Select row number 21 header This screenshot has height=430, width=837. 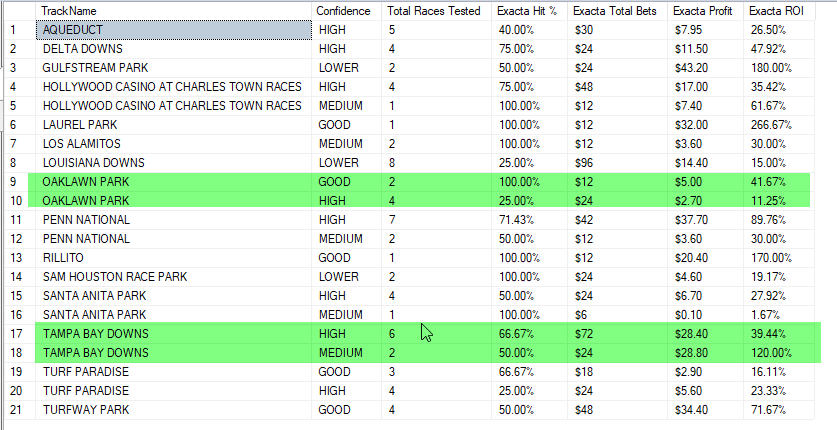(x=20, y=410)
